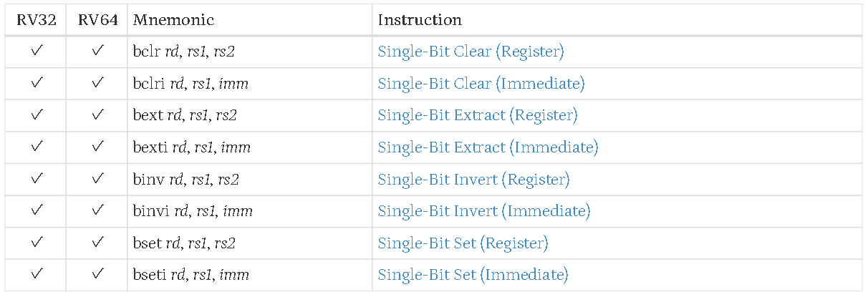Click the RV32 checkmark in the bext row

(37, 115)
